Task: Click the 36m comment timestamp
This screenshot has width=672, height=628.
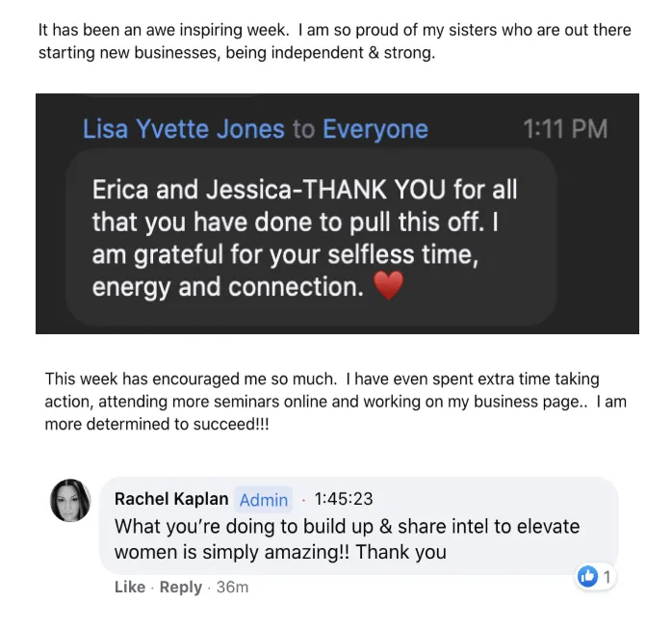Action: coord(232,587)
